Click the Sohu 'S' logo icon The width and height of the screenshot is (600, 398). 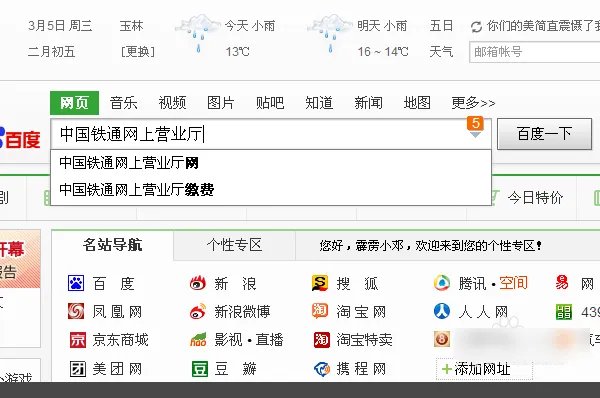pyautogui.click(x=320, y=283)
